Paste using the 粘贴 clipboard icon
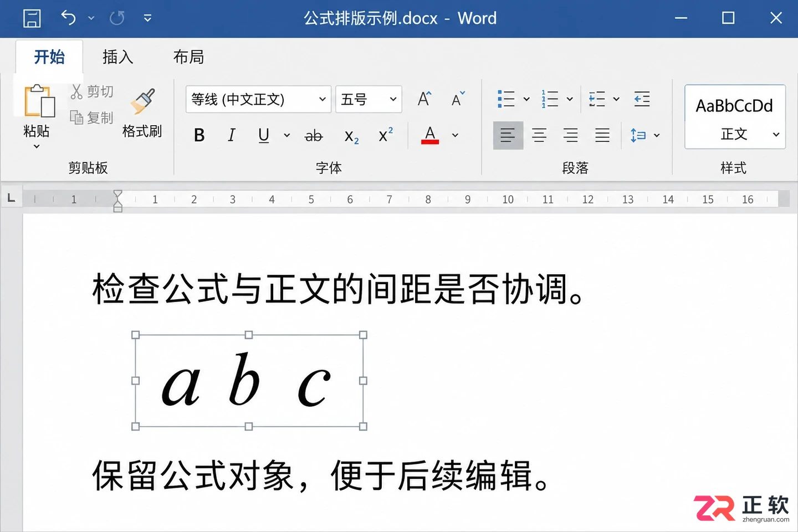Screen dimensions: 798x532 click(x=39, y=101)
